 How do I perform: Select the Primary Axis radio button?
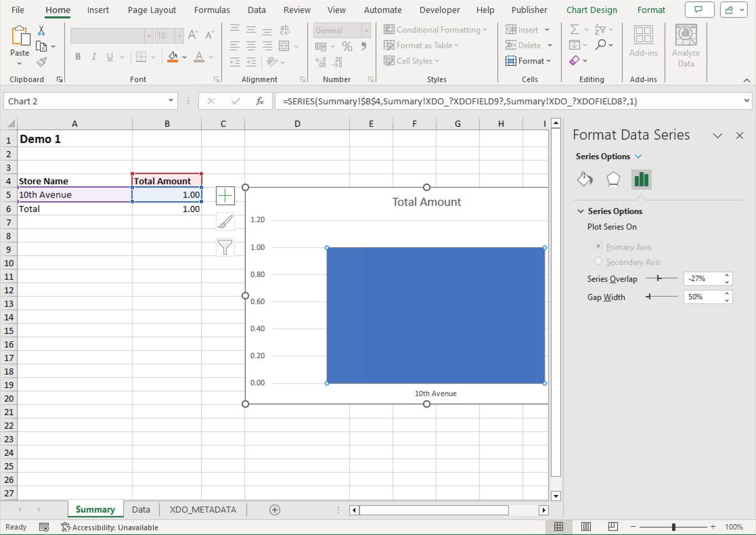(598, 247)
